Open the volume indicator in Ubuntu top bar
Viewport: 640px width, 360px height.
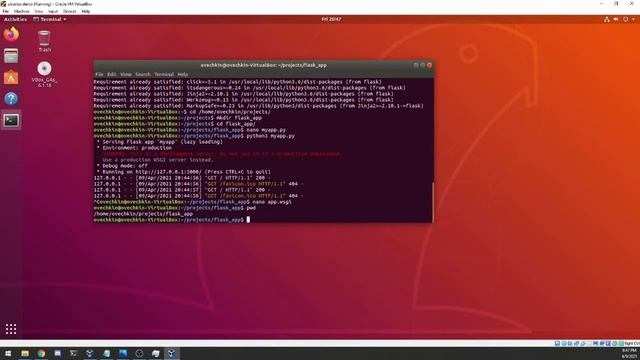click(x=616, y=19)
